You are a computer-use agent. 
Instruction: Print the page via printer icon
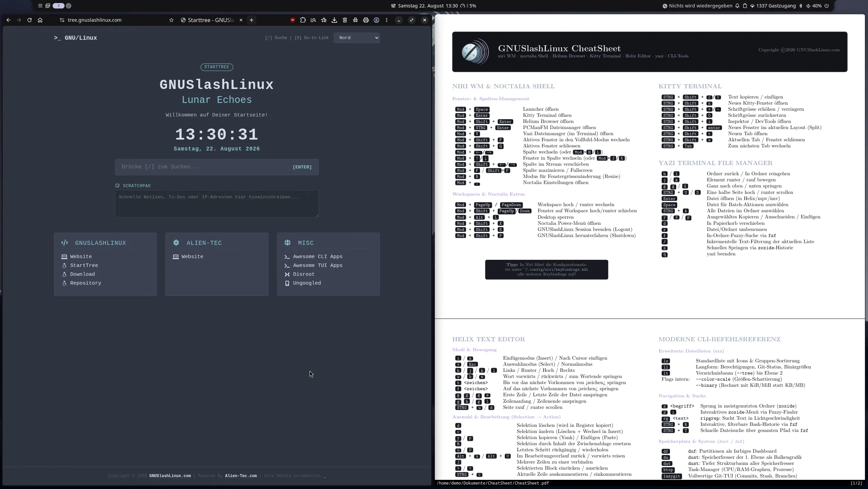pos(366,20)
